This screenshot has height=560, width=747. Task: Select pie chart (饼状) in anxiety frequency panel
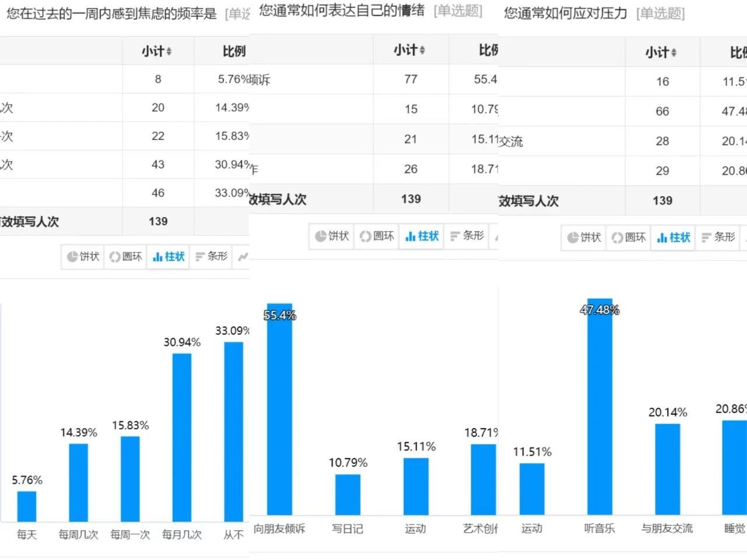click(83, 257)
